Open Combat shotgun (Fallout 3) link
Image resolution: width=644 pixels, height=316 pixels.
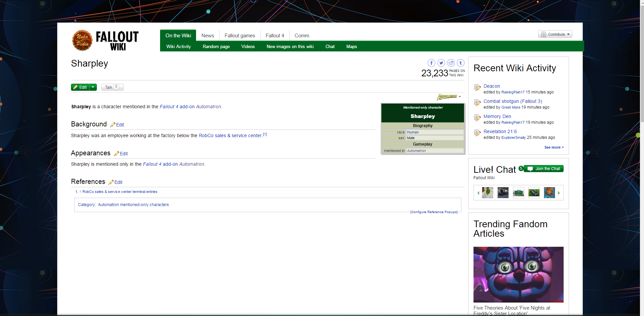coord(513,101)
